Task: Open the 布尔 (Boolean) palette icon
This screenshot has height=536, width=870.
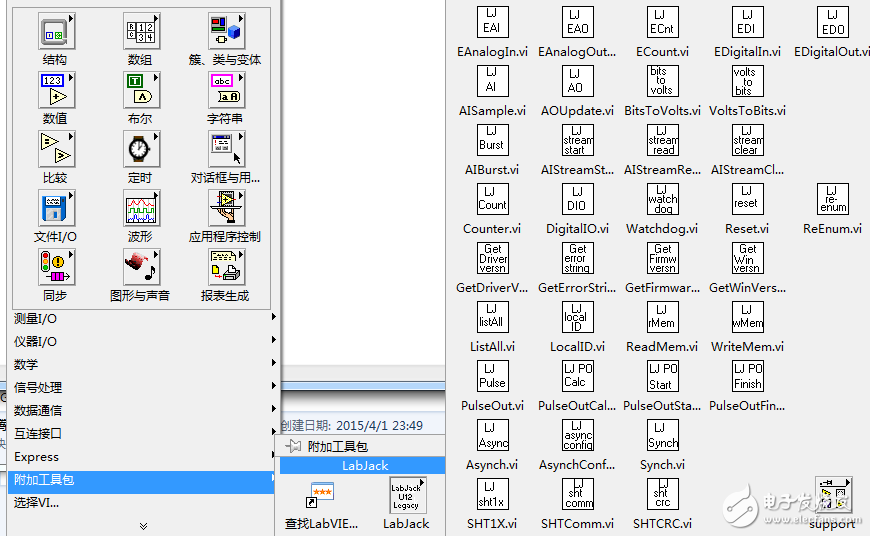Action: click(x=141, y=90)
